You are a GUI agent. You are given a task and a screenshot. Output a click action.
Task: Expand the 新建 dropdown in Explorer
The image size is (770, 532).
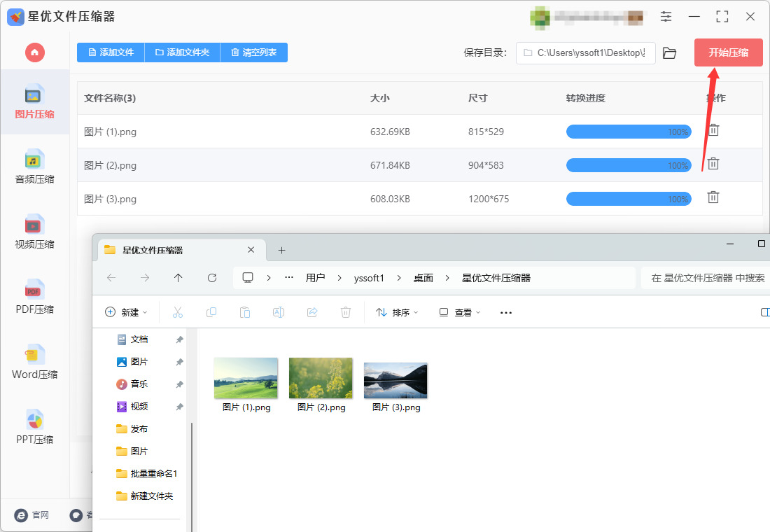pos(126,312)
